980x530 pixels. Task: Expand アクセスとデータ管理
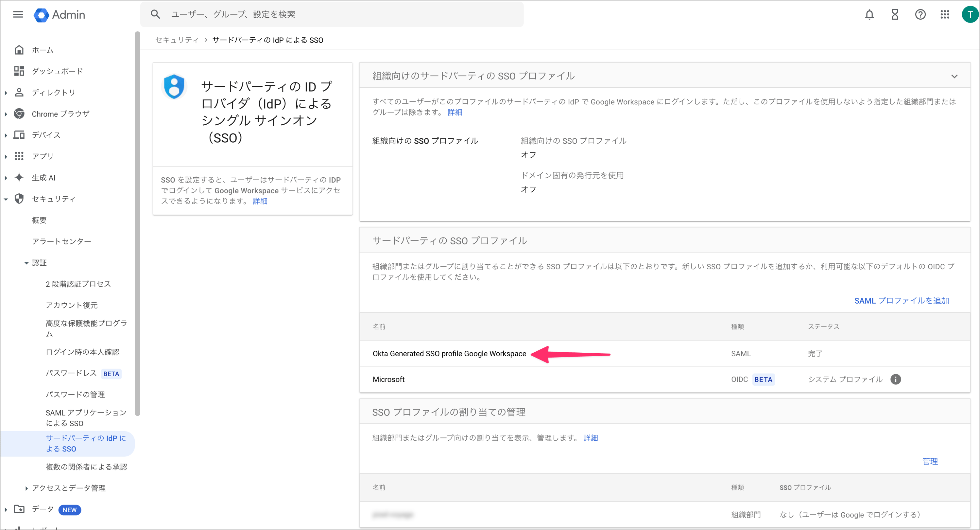pos(26,488)
